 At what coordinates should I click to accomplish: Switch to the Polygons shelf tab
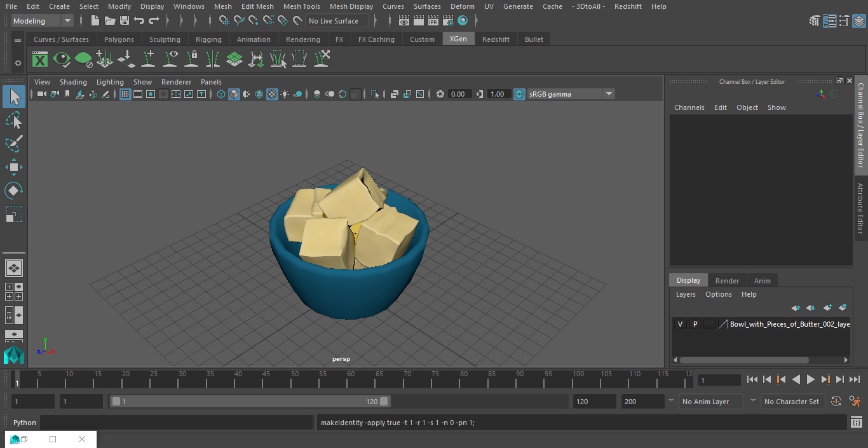(x=119, y=39)
